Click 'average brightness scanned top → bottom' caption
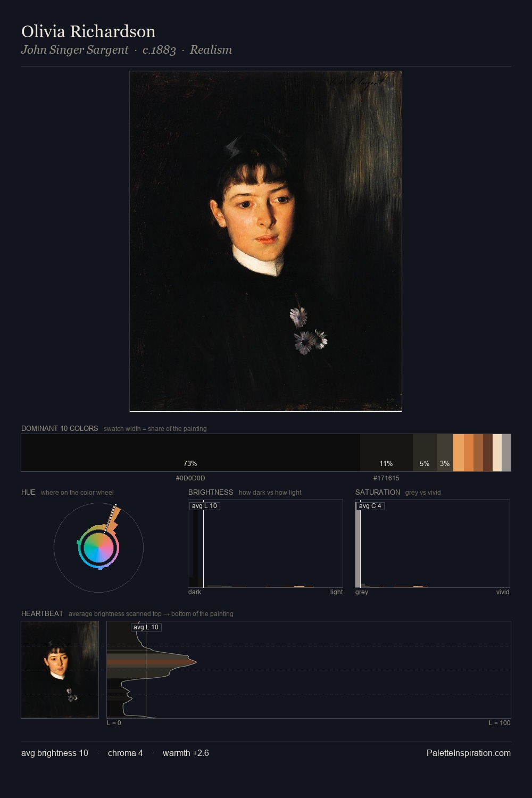 pos(151,614)
